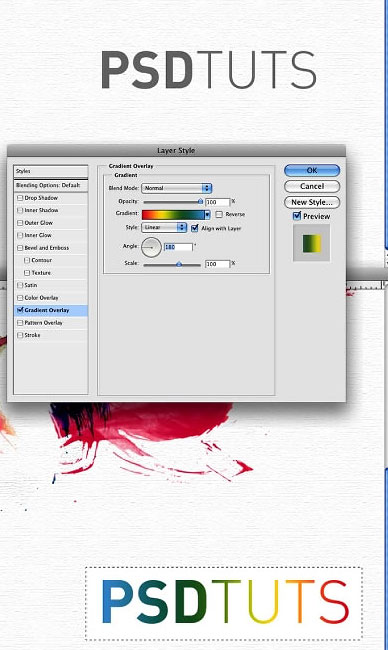Image resolution: width=388 pixels, height=650 pixels.
Task: Enable the Texture checkbox
Action: 27,273
